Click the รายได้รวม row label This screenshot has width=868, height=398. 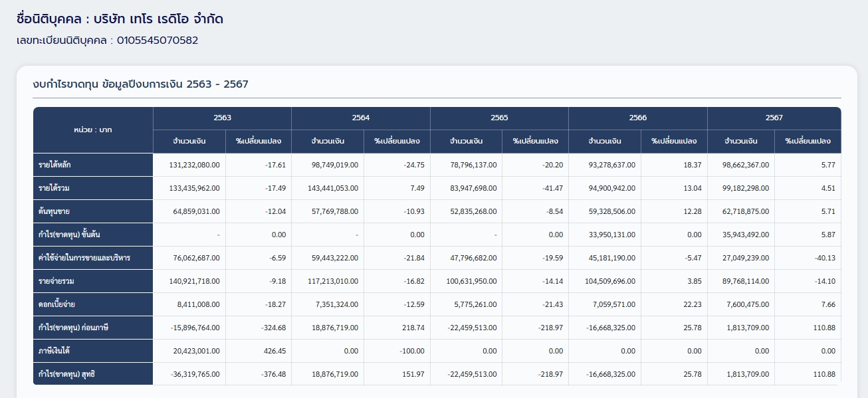[x=54, y=188]
